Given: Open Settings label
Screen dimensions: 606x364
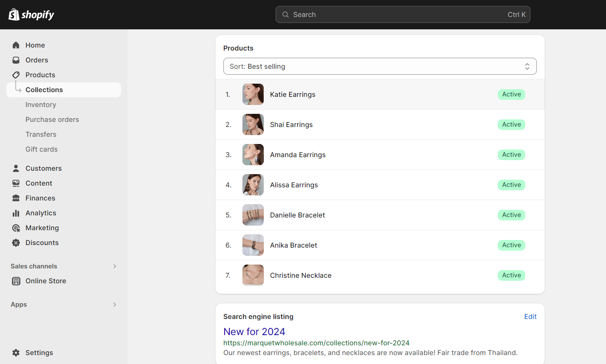Looking at the screenshot, I should click(39, 353).
